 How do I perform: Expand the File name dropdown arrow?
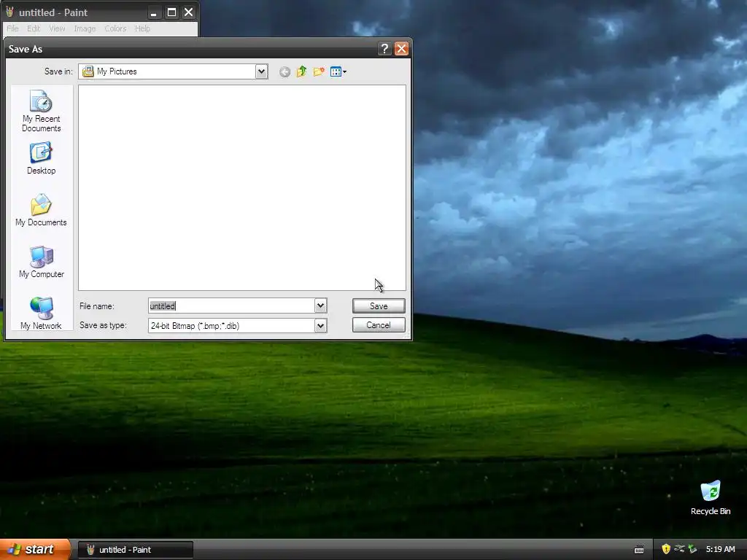point(321,306)
